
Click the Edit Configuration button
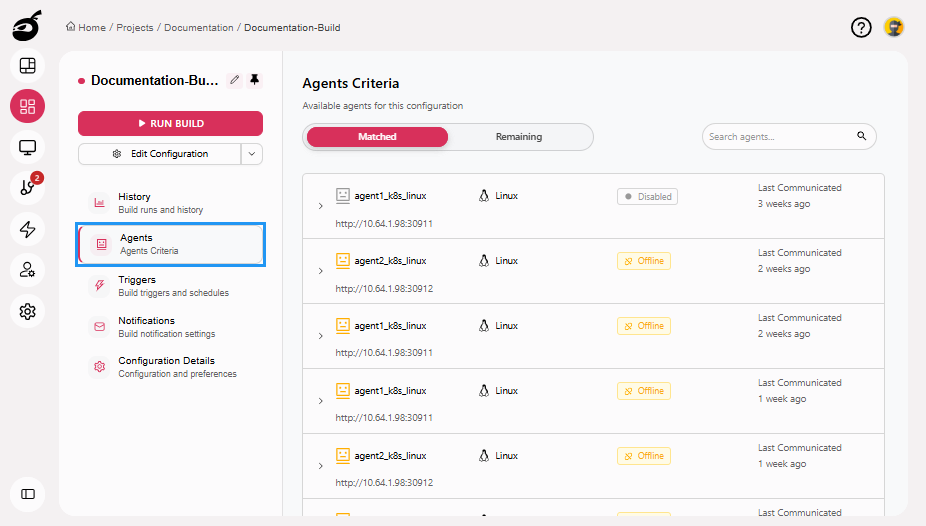coord(159,154)
